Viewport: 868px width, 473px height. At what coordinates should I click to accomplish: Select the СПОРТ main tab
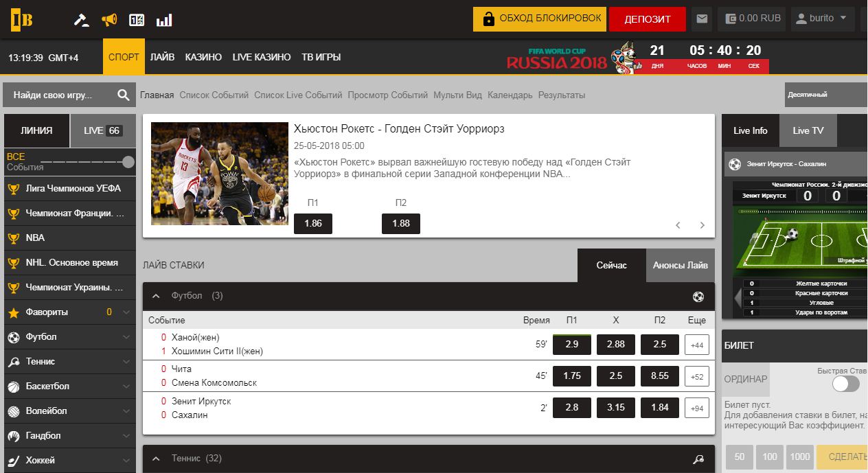point(124,57)
